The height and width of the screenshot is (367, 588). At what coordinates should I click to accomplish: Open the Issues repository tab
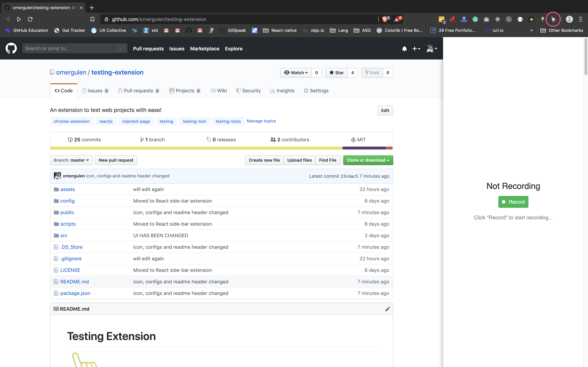95,91
